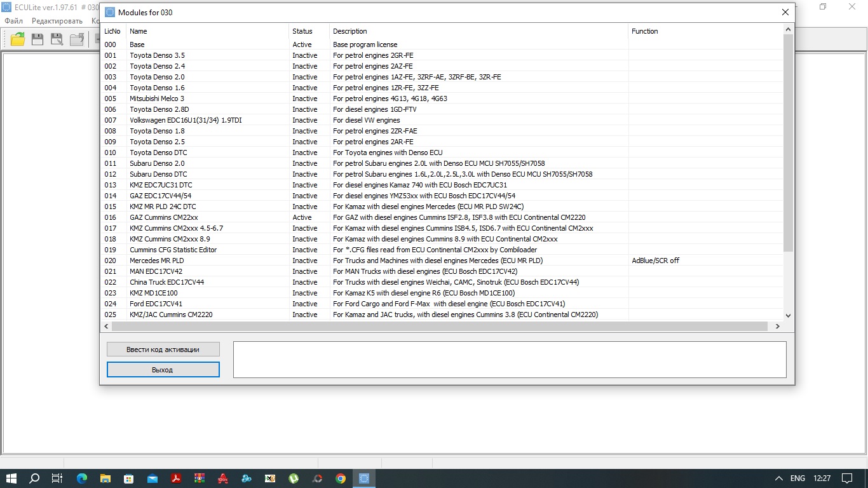Open Google Chrome from the taskbar

pos(341,478)
